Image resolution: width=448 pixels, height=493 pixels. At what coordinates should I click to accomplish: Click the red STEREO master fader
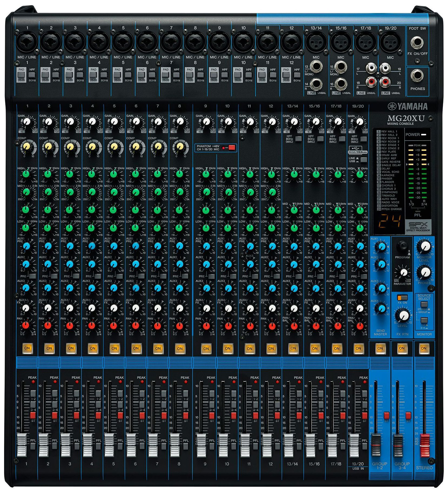[x=424, y=445]
